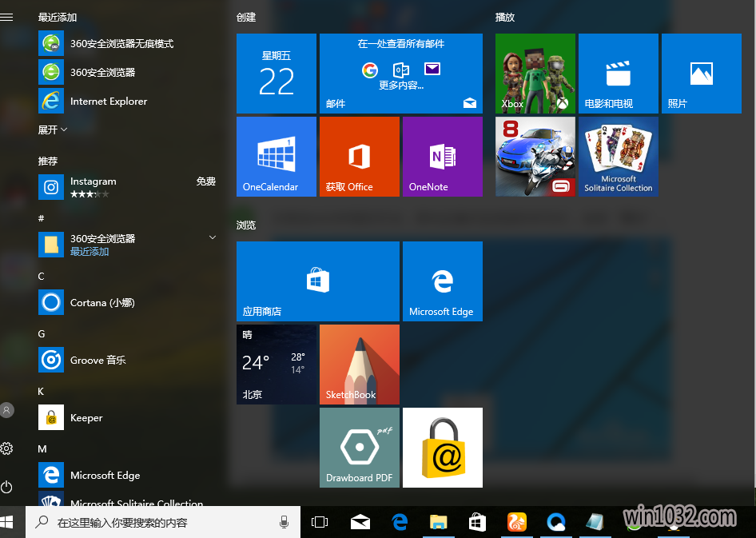
Task: Launch the SketchBook tile
Action: 359,364
